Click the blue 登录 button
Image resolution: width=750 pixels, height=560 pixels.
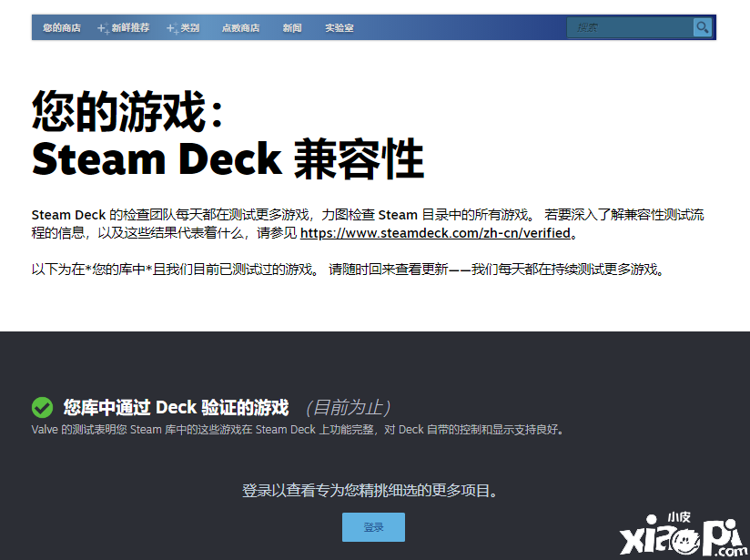(x=373, y=527)
